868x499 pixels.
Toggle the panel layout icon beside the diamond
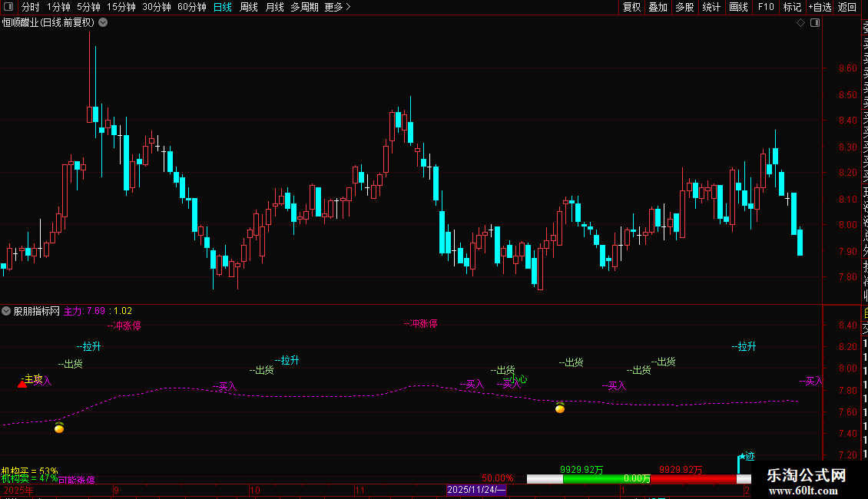815,23
